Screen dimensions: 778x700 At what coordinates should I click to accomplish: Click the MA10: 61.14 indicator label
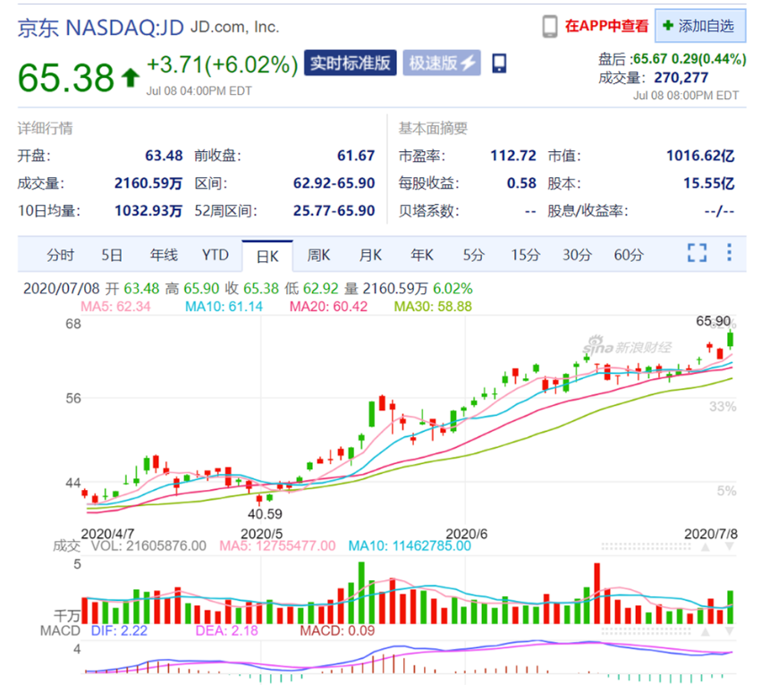224,307
